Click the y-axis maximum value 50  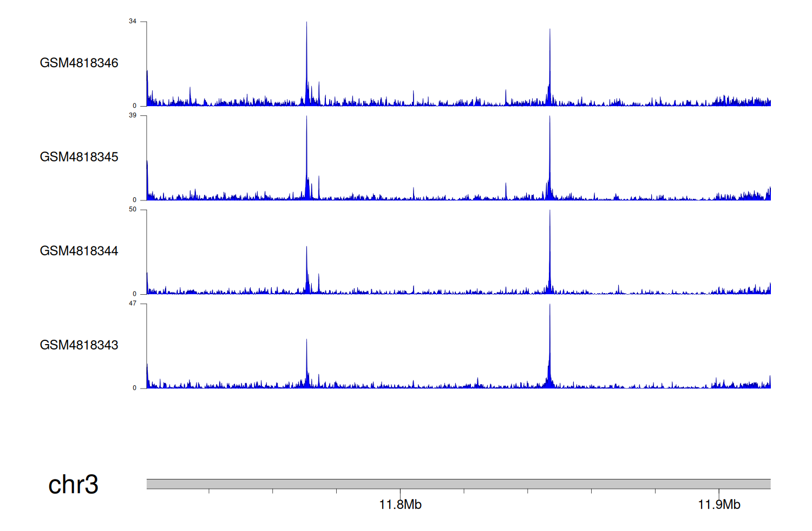[x=133, y=210]
